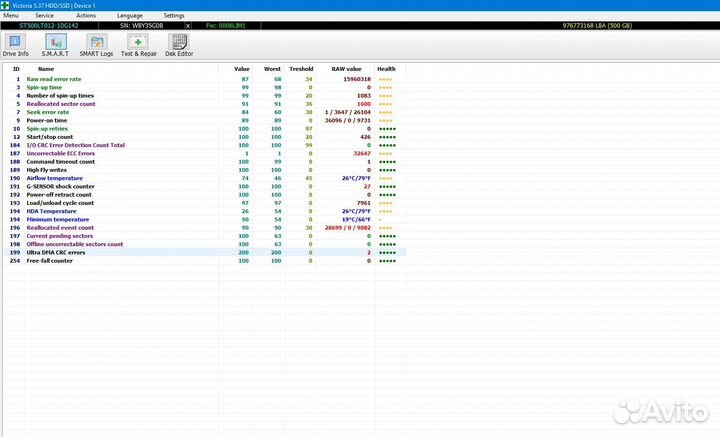
Task: Open the Language menu
Action: point(129,16)
